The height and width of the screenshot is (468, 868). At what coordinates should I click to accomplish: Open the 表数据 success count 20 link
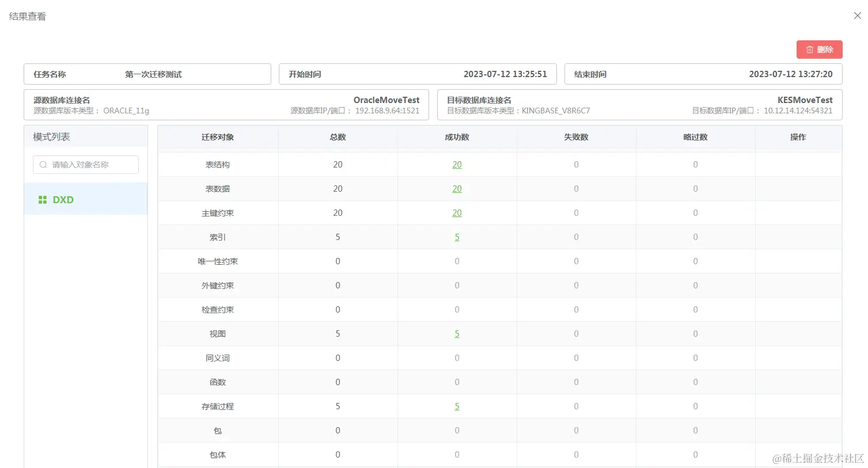pos(457,189)
